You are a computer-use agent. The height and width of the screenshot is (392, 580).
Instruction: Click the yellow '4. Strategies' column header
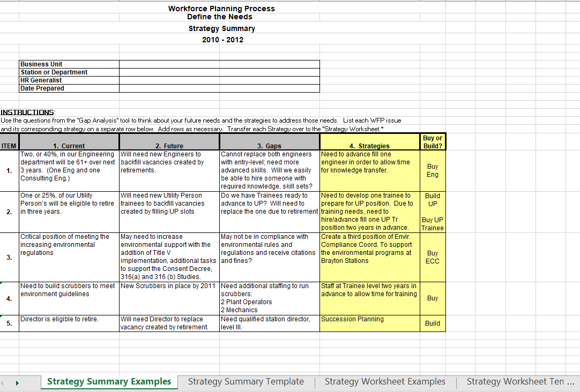pos(370,142)
